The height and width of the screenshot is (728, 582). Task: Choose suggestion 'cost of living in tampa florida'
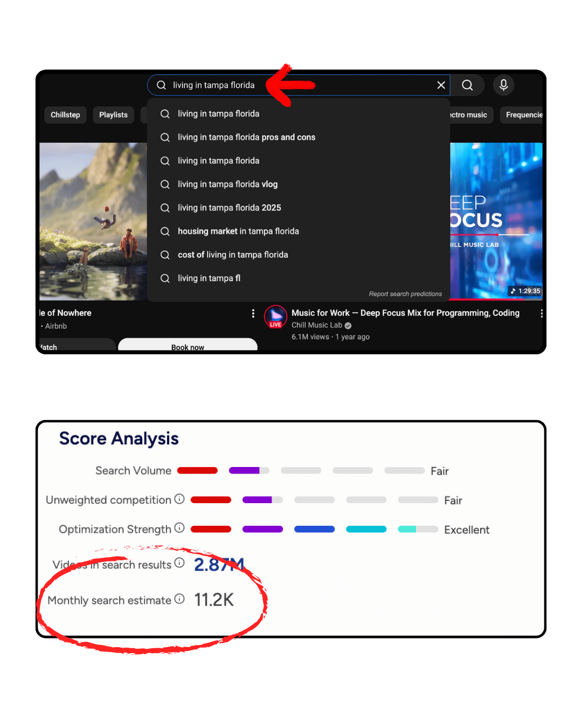click(x=233, y=255)
